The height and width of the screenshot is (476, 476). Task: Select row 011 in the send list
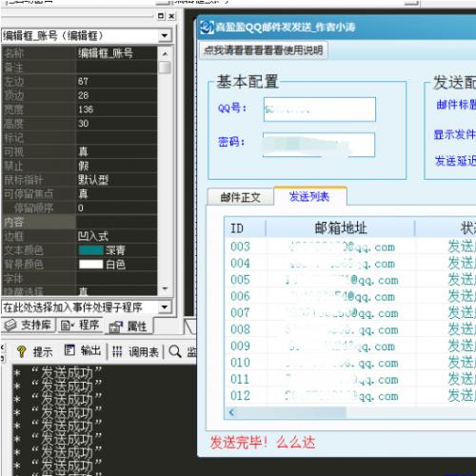350,379
